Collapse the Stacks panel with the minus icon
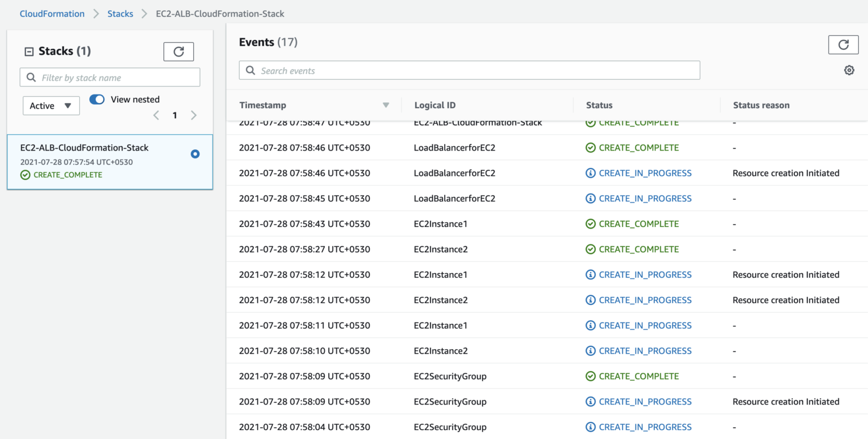Viewport: 868px width, 439px height. tap(28, 50)
